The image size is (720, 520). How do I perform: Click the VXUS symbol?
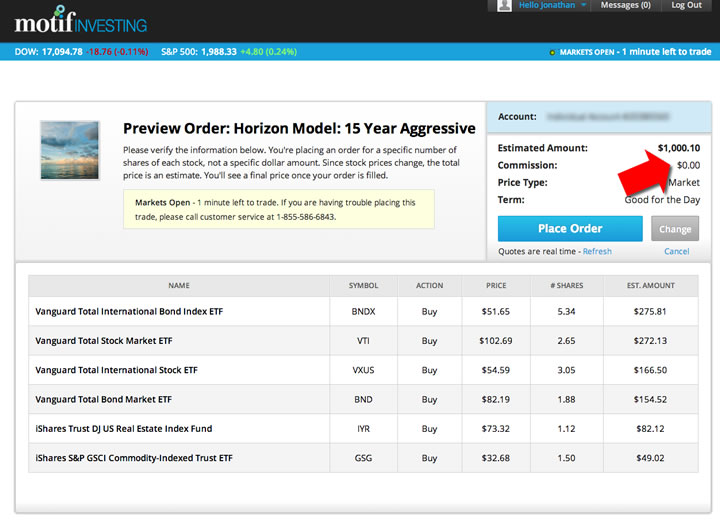(x=363, y=370)
